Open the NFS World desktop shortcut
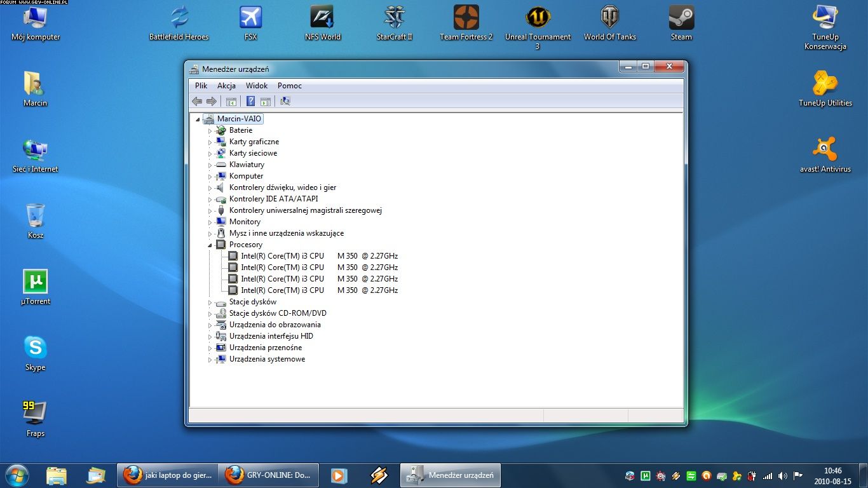Viewport: 868px width, 488px height. click(323, 24)
